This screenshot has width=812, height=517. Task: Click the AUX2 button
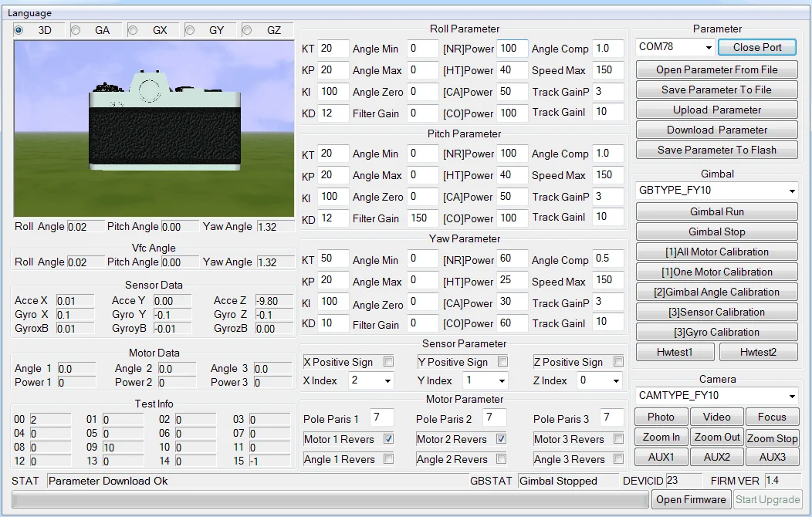coord(717,457)
